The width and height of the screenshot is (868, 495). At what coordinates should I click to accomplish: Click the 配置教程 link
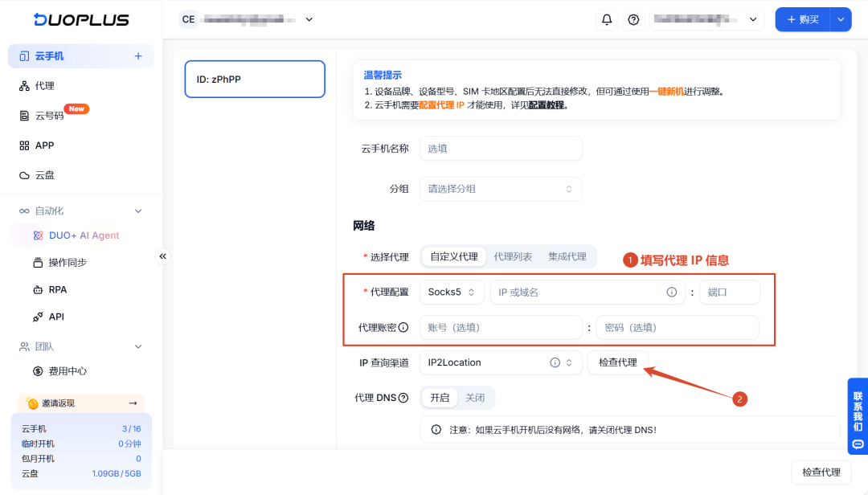pos(547,105)
